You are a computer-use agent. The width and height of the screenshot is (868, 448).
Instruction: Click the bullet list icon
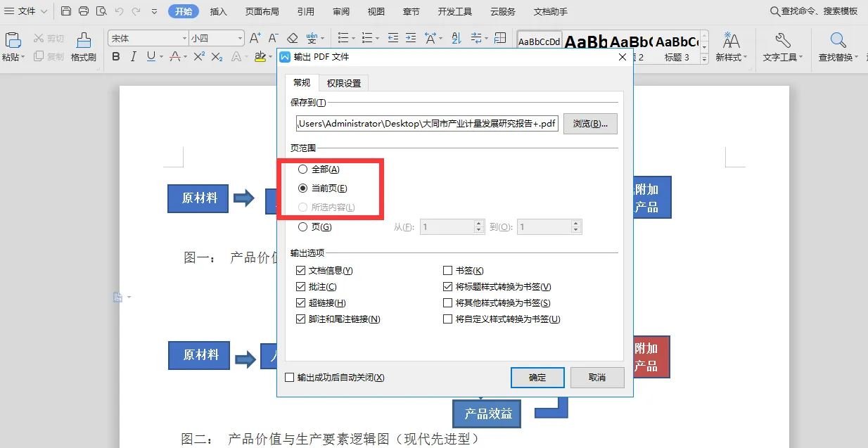(x=342, y=38)
